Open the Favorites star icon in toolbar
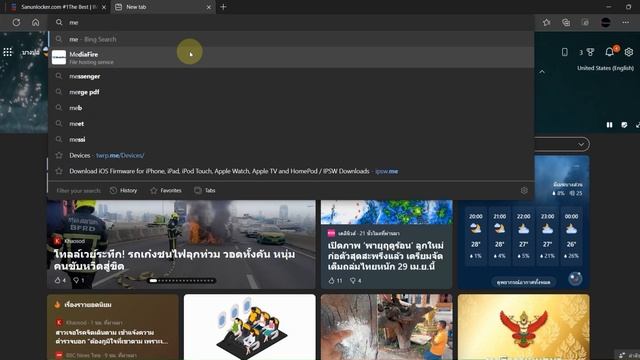The image size is (640, 360). click(547, 22)
